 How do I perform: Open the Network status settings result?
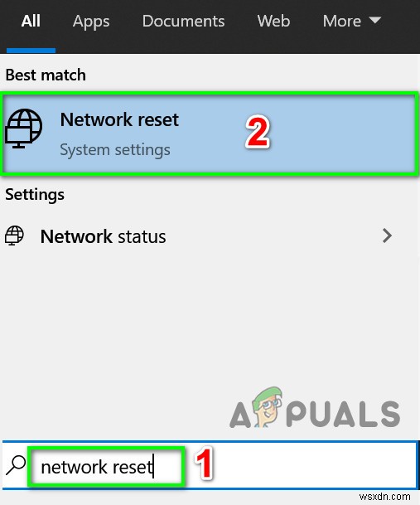click(210, 236)
